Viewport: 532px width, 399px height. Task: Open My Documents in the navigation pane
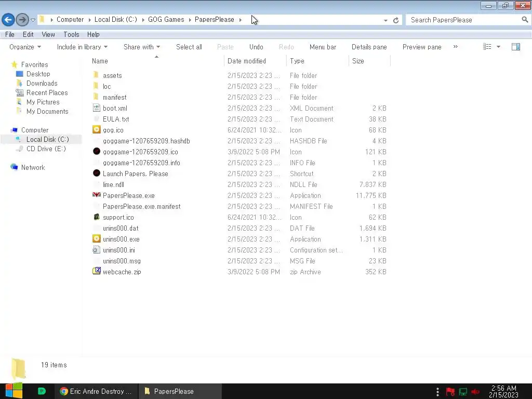[x=47, y=112]
